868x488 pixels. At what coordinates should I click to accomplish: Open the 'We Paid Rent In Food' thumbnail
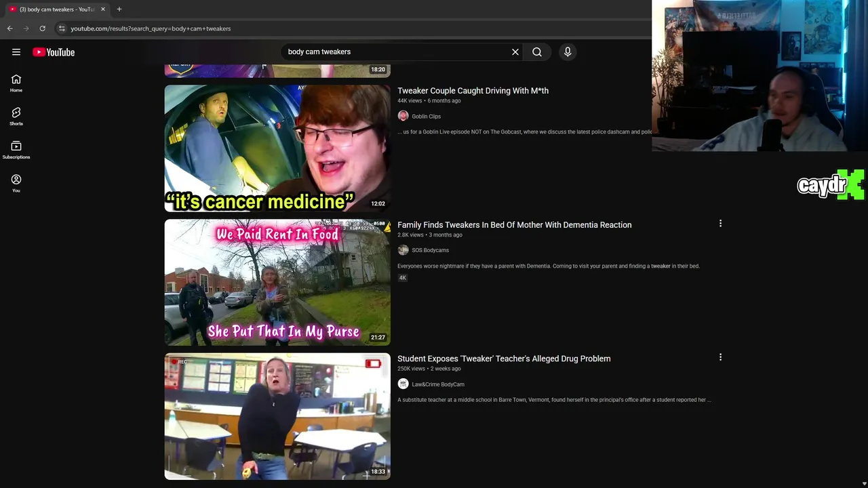pyautogui.click(x=277, y=282)
